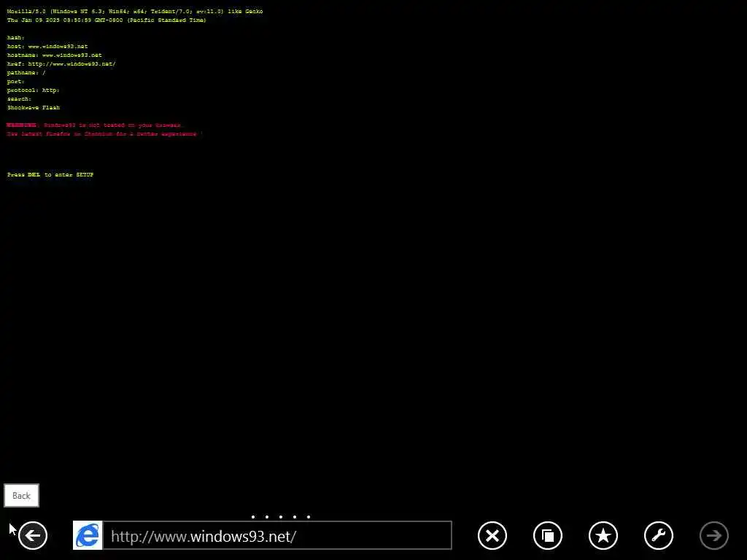Screen dimensions: 747x560
Task: Open the tabs view button
Action: click(548, 536)
